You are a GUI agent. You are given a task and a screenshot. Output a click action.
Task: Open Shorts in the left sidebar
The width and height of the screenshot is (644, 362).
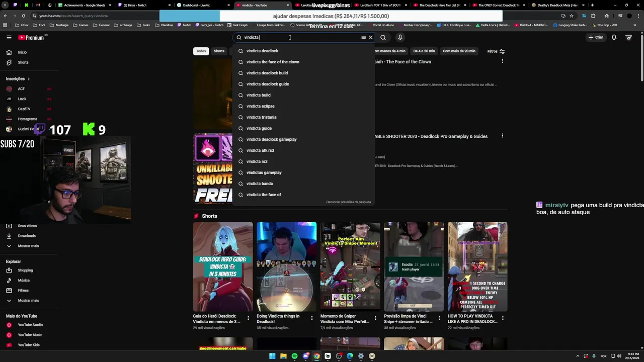click(23, 62)
